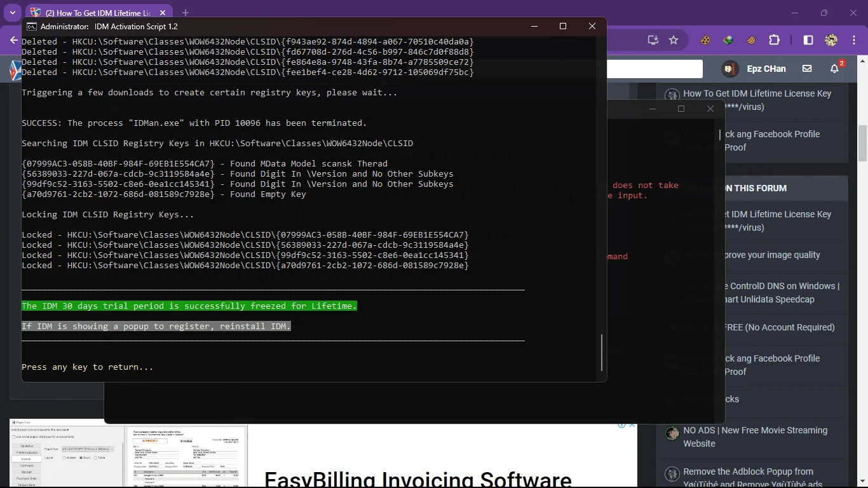Maximize the IDM Activation Script window
Image resolution: width=868 pixels, height=488 pixels.
[563, 26]
